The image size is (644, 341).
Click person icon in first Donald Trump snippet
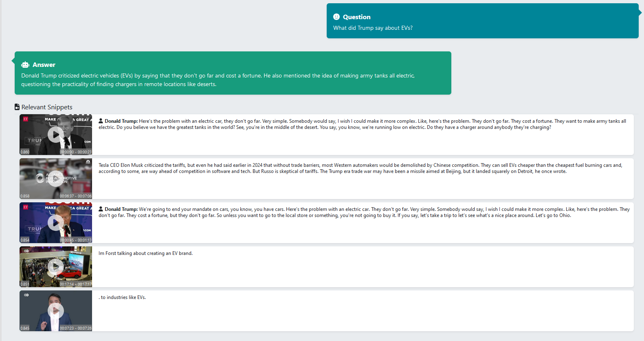coord(101,121)
